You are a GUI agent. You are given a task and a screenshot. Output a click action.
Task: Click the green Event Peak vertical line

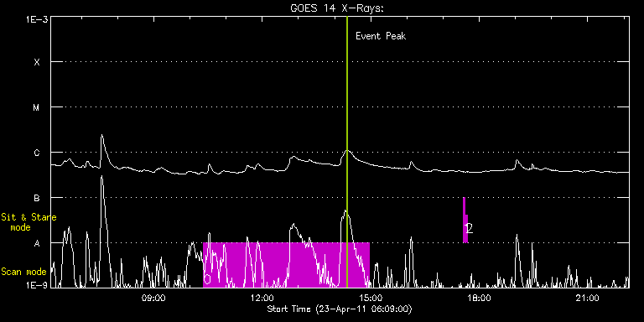[x=347, y=152]
